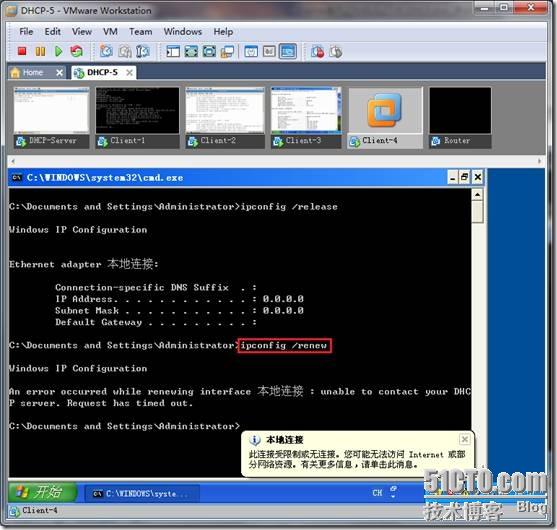557x530 pixels.
Task: Select the Client-3 thumbnail
Action: coord(306,117)
